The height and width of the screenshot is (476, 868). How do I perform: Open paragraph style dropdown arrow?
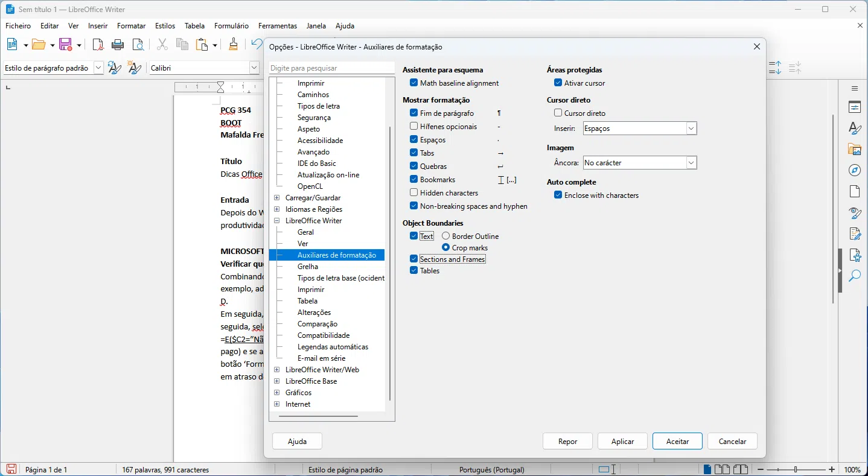(x=99, y=68)
